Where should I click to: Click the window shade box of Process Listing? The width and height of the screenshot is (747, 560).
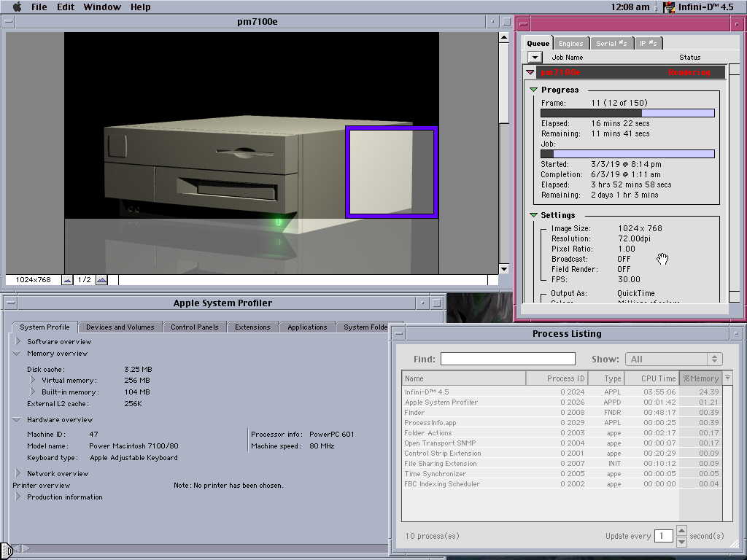(736, 334)
